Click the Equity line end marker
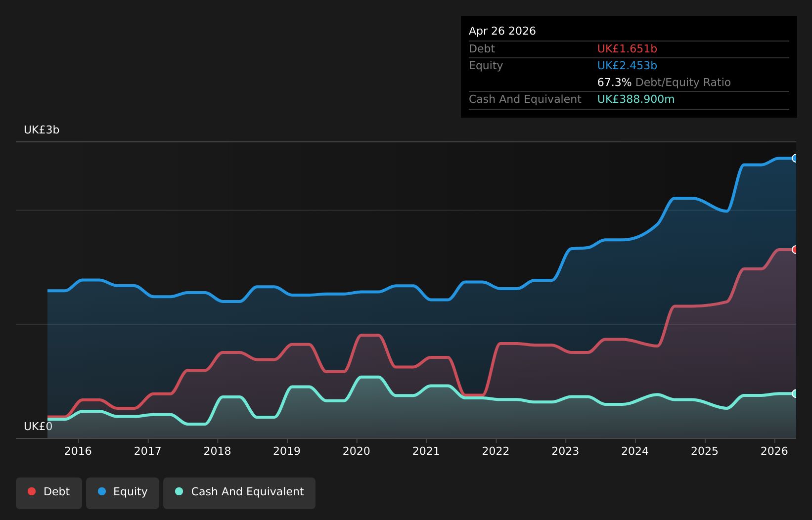 795,158
